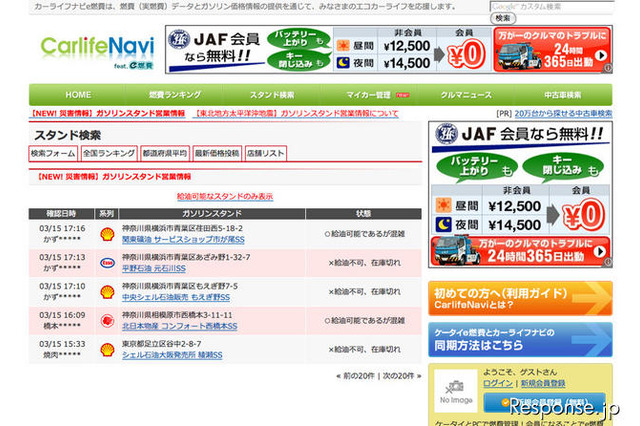Click the play arrow on the sidebar JAF ad
Image resolution: width=640 pixels, height=426 pixels.
tap(599, 251)
